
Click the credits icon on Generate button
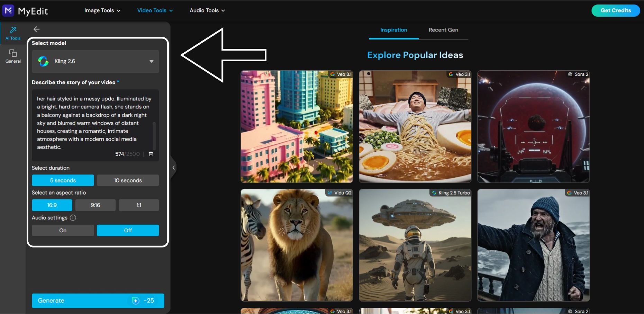coord(136,300)
